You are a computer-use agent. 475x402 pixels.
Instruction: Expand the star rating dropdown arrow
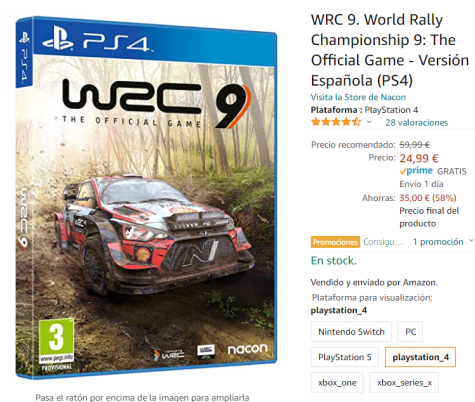tap(369, 122)
